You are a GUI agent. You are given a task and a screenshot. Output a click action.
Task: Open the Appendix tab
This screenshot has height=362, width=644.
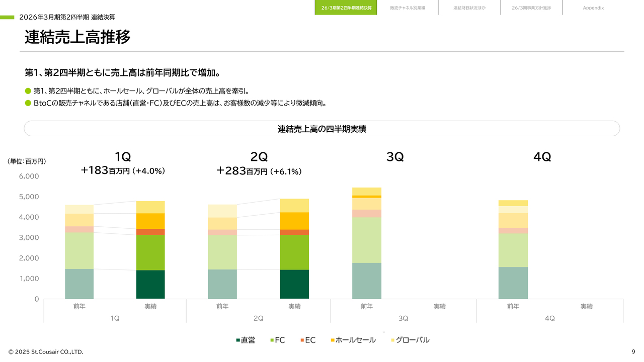pyautogui.click(x=593, y=8)
